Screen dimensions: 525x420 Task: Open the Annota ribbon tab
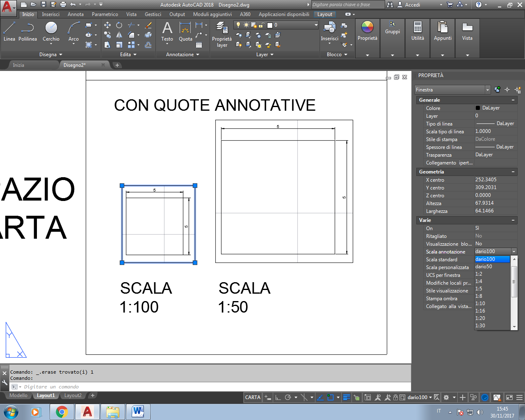[x=75, y=14]
